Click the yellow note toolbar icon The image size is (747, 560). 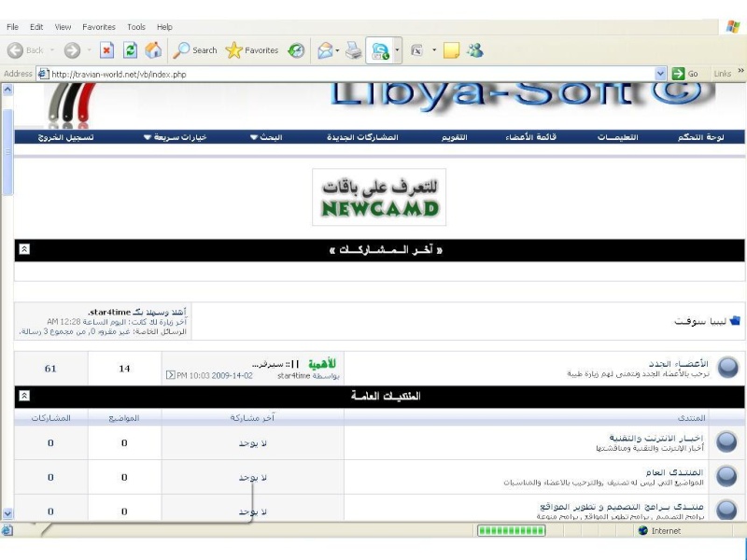(451, 50)
